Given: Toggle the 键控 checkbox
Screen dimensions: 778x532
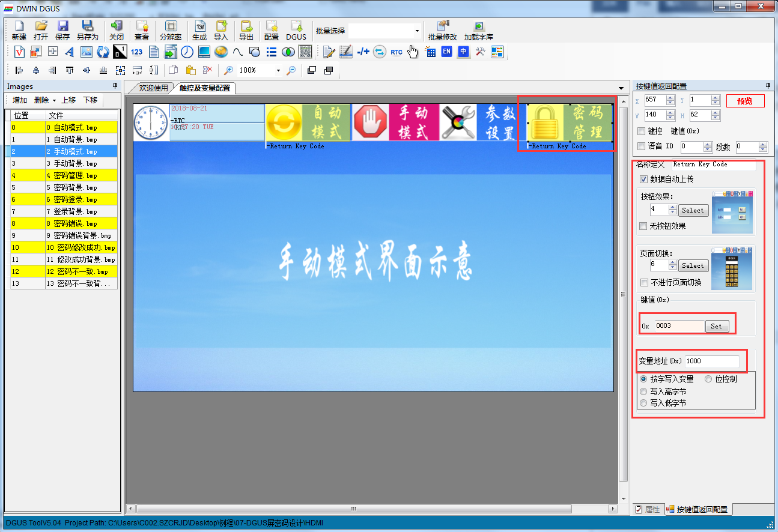Looking at the screenshot, I should click(x=641, y=131).
